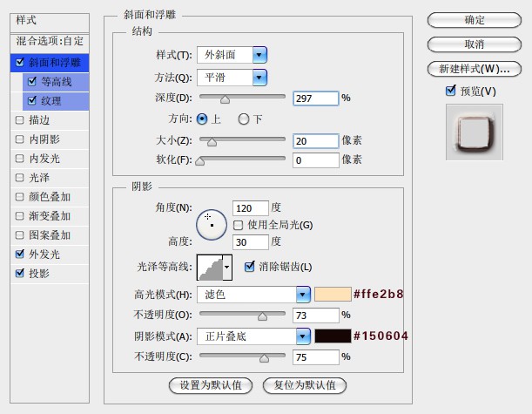532x414 pixels.
Task: Select direction 下 radio button
Action: 243,119
